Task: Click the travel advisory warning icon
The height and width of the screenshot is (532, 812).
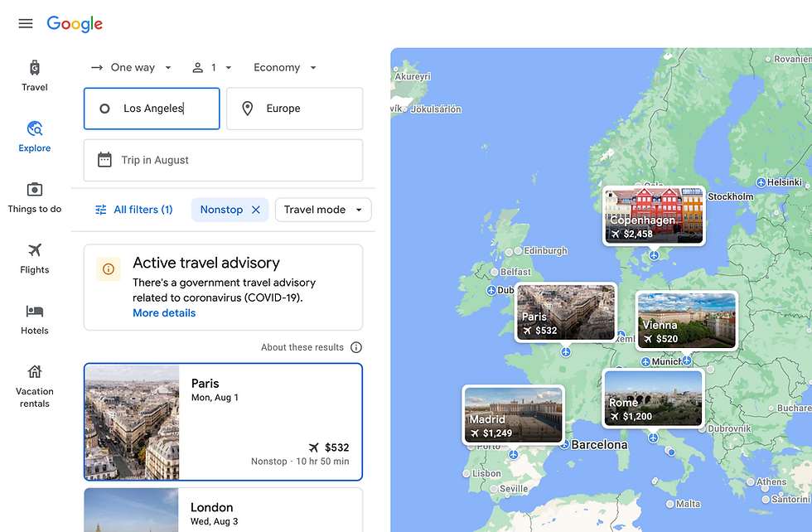Action: [109, 268]
